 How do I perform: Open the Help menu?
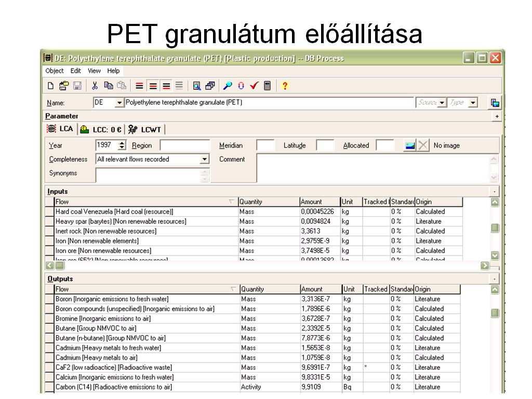coord(113,71)
